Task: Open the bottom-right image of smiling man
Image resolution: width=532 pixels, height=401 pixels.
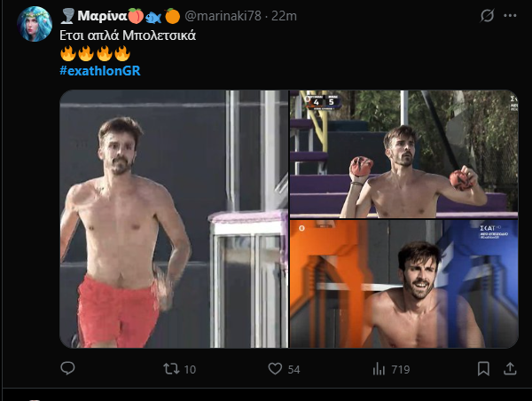Action: coord(404,283)
